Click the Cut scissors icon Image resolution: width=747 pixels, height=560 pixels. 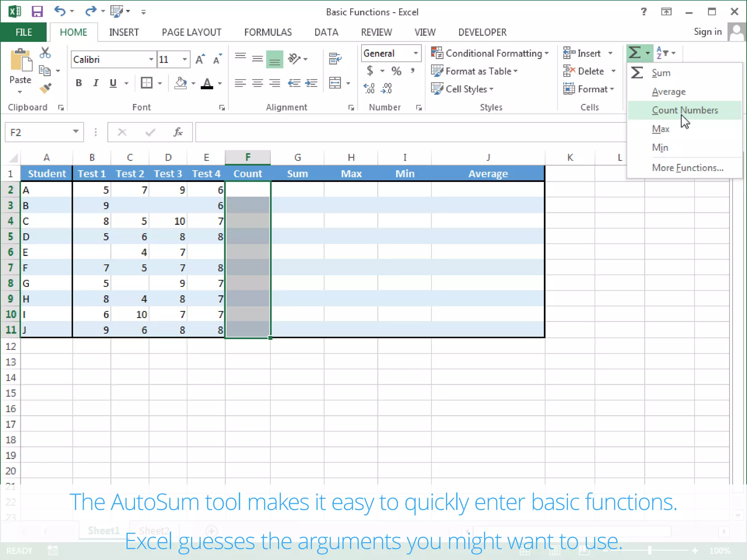[45, 53]
